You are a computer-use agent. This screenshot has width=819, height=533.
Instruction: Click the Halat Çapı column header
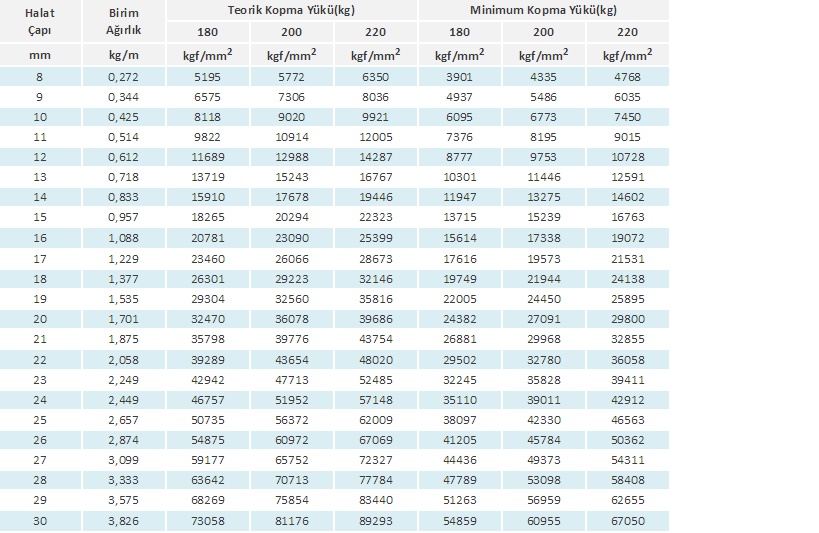[40, 21]
